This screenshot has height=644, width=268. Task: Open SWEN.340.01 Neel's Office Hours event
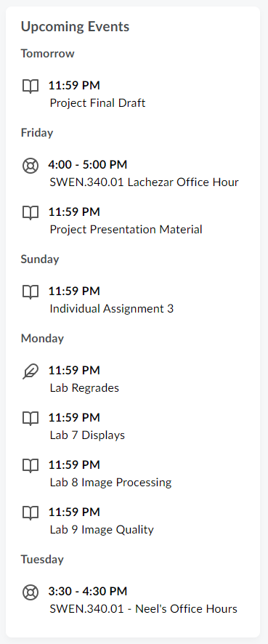click(x=143, y=608)
